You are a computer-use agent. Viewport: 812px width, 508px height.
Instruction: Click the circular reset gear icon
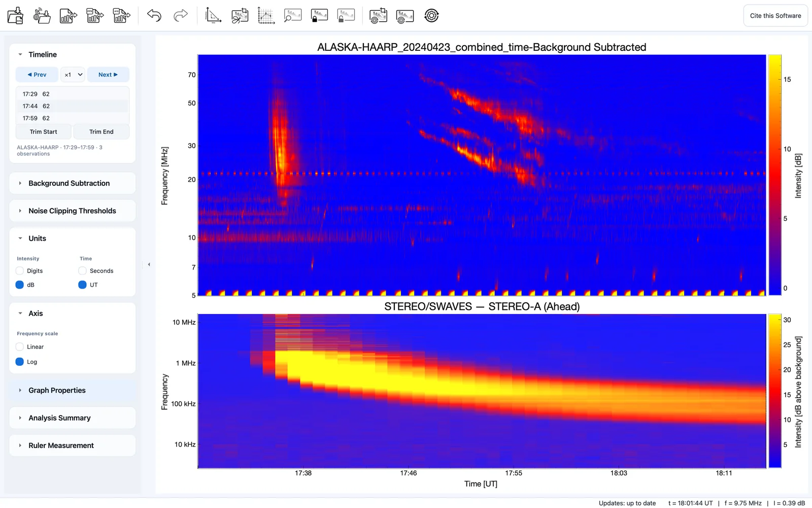[x=431, y=16]
